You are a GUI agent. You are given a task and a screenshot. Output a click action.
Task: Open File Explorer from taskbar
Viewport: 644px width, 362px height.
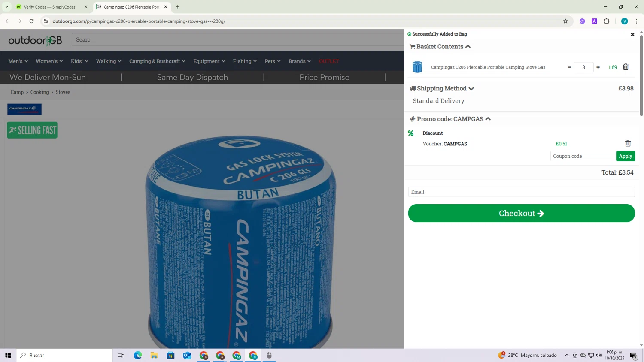click(154, 355)
